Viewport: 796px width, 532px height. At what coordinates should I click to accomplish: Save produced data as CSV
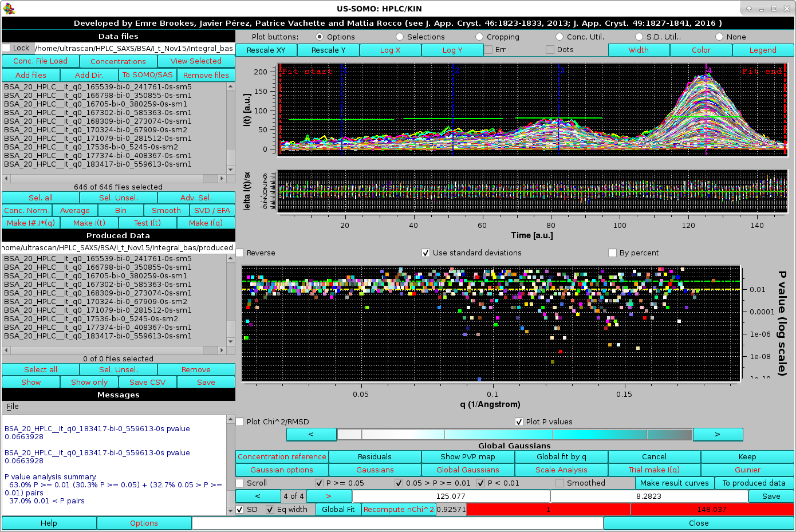tap(148, 381)
